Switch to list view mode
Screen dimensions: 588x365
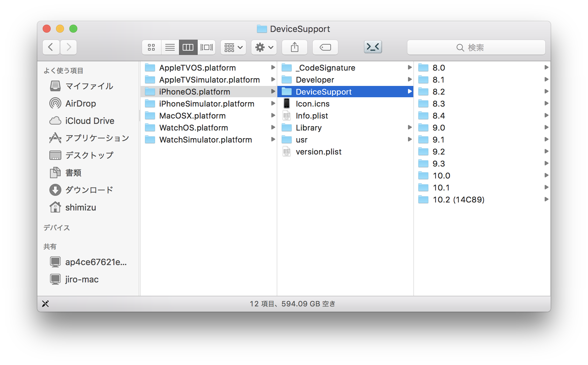170,47
